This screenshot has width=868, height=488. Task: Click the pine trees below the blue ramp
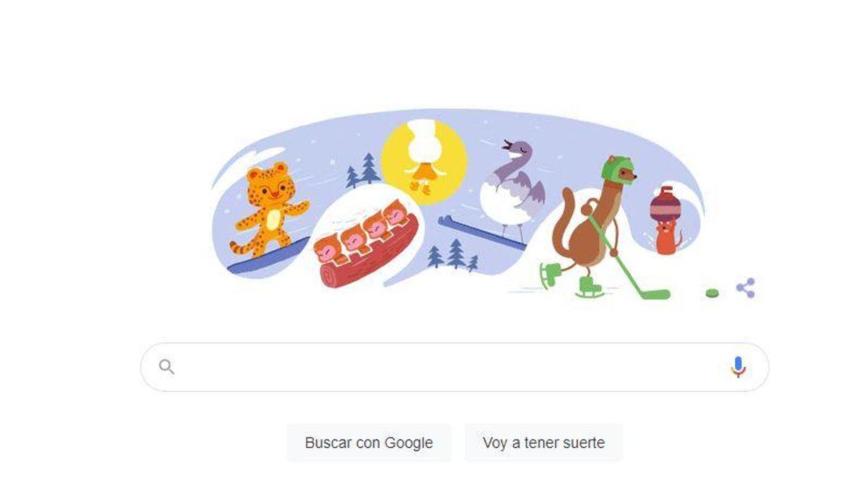(x=453, y=255)
